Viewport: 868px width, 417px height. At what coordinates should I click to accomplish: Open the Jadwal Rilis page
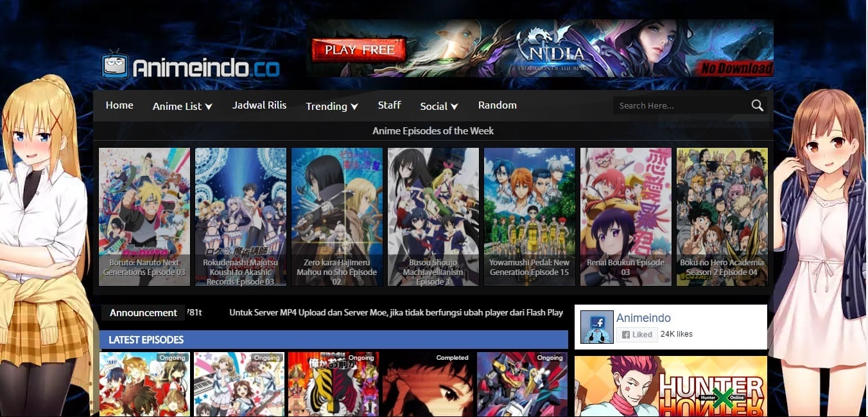click(x=259, y=105)
